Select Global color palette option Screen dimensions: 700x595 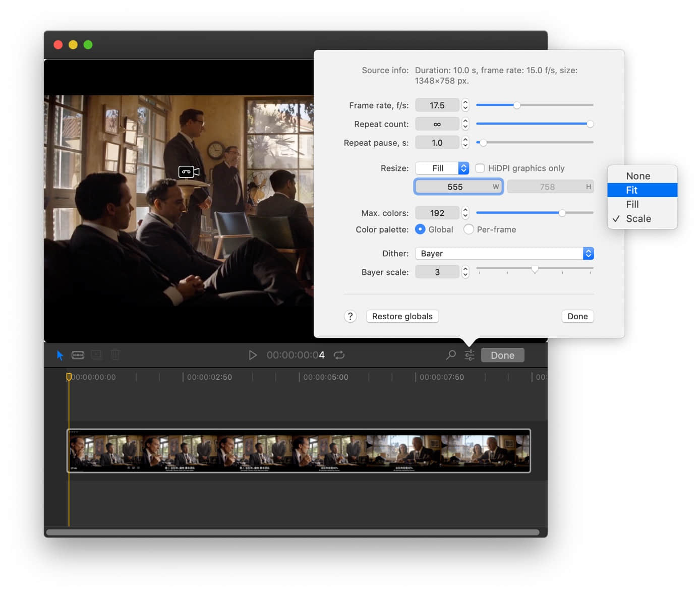(x=420, y=229)
